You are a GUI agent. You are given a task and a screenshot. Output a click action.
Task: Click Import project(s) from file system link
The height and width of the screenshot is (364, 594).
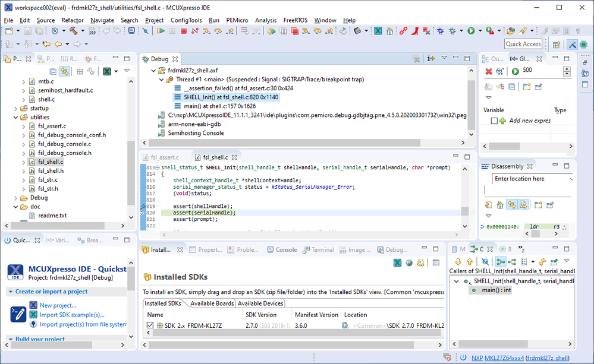coord(83,324)
